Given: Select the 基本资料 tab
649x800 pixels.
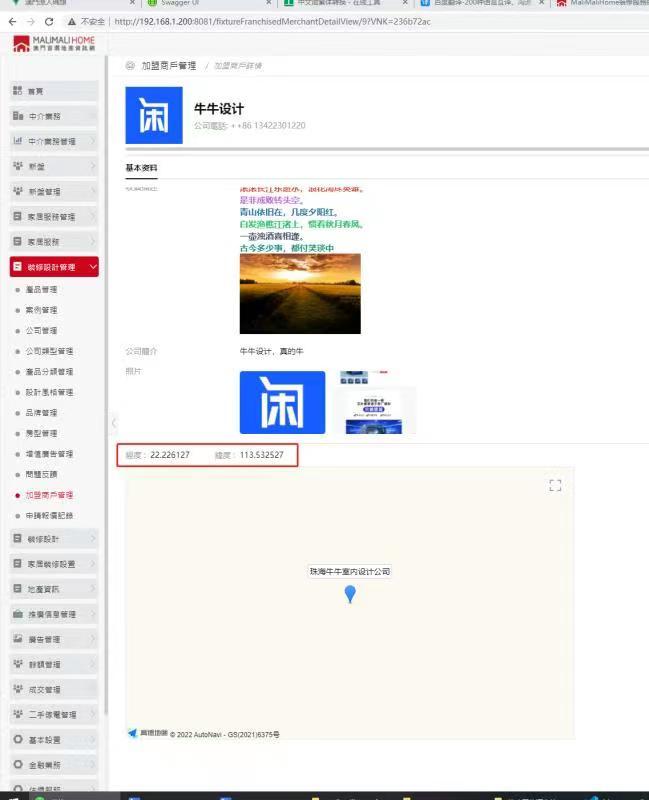Looking at the screenshot, I should coord(141,168).
